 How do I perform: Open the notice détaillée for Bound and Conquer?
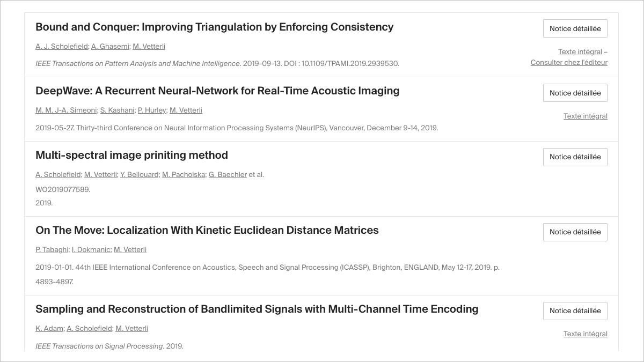click(x=575, y=28)
